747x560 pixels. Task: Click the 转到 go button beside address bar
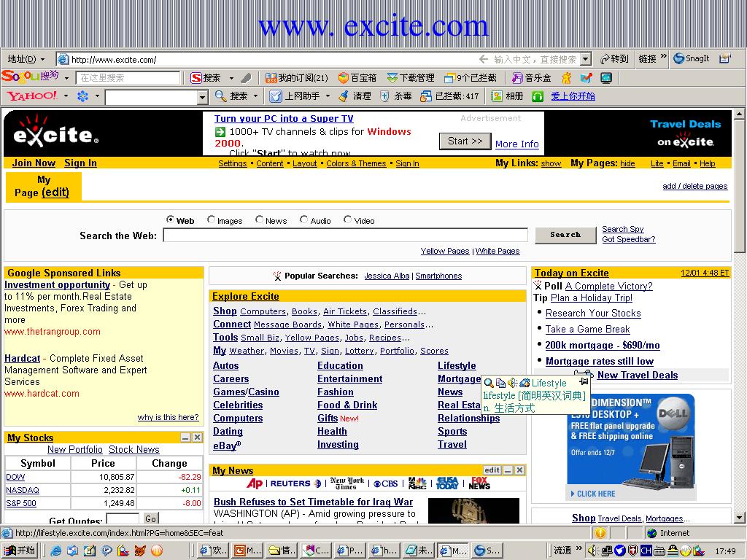(x=614, y=58)
